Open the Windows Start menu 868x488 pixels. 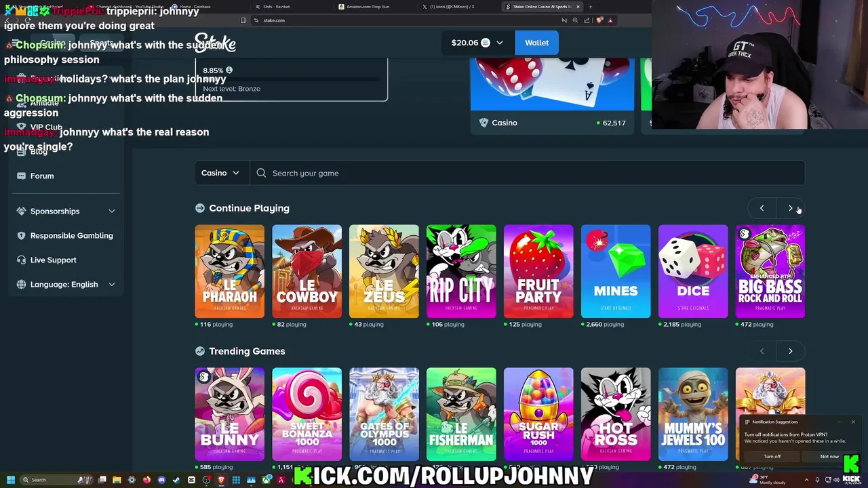(x=10, y=480)
